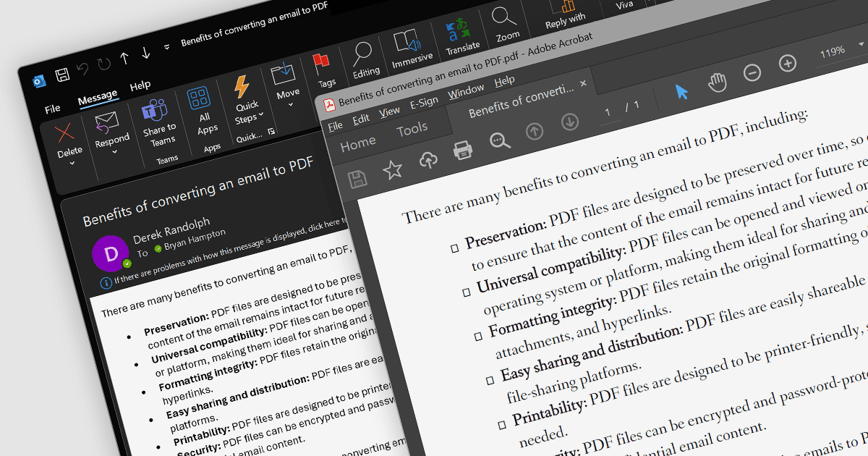Open the Acrobat Help menu

click(504, 81)
